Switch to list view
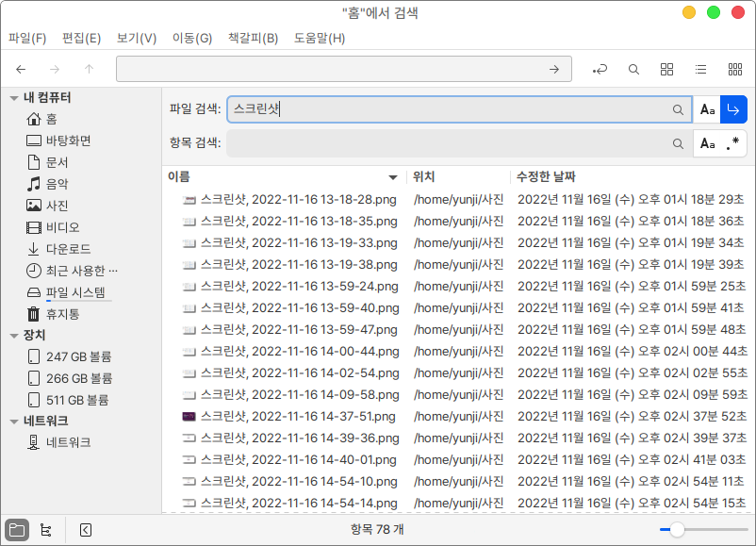This screenshot has width=756, height=546. tap(700, 69)
